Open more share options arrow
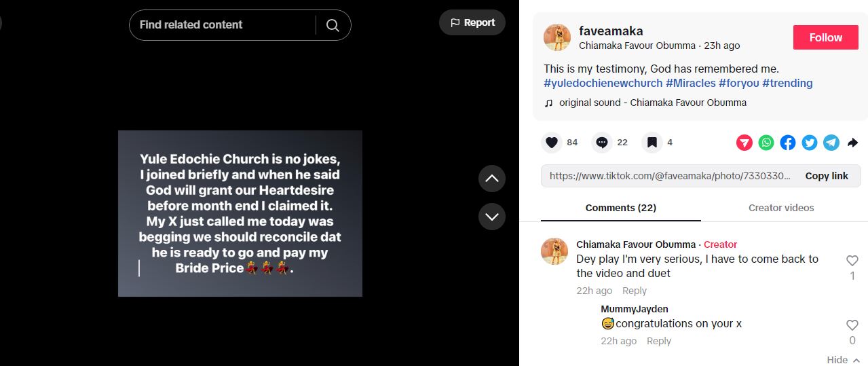 [853, 143]
